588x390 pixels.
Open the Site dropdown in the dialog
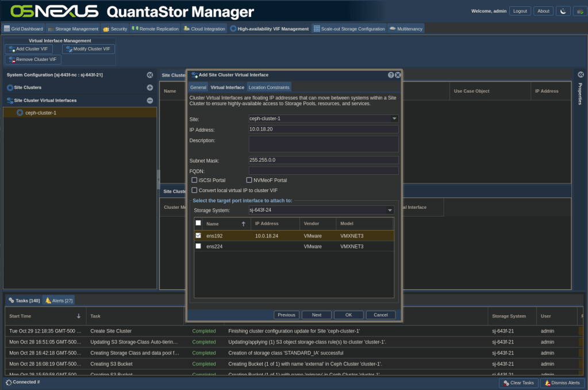click(x=394, y=118)
